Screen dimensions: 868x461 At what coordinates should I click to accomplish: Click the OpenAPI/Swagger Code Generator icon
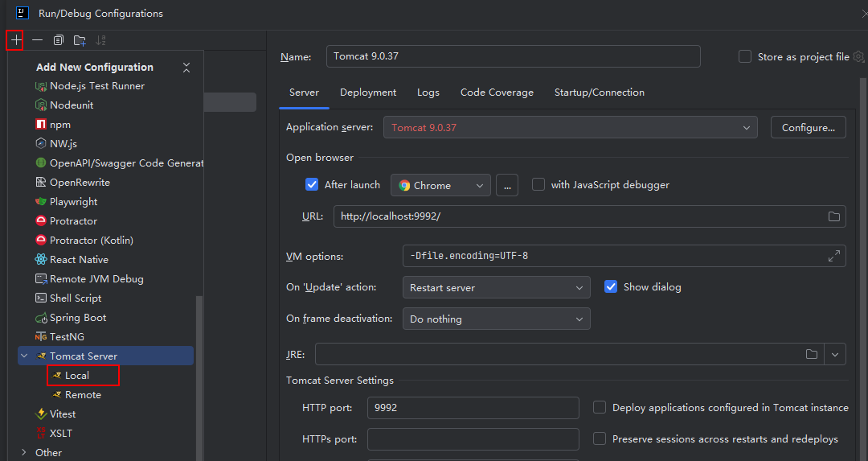41,163
